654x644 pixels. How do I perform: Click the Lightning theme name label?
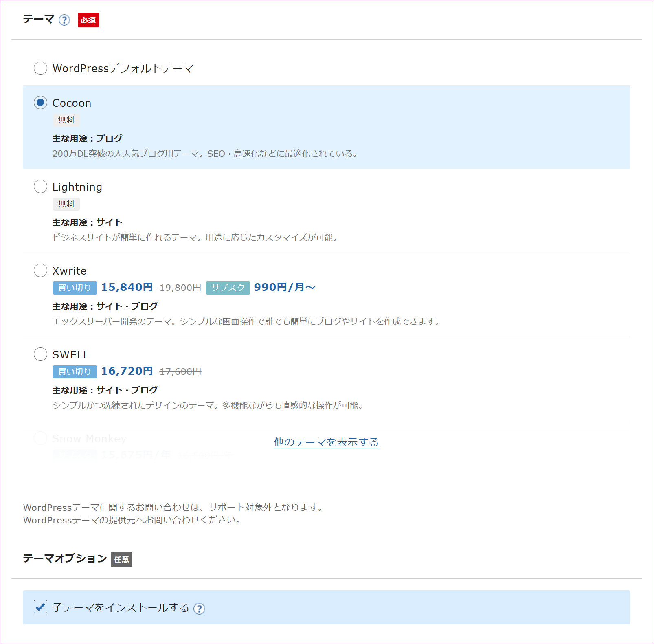point(77,187)
